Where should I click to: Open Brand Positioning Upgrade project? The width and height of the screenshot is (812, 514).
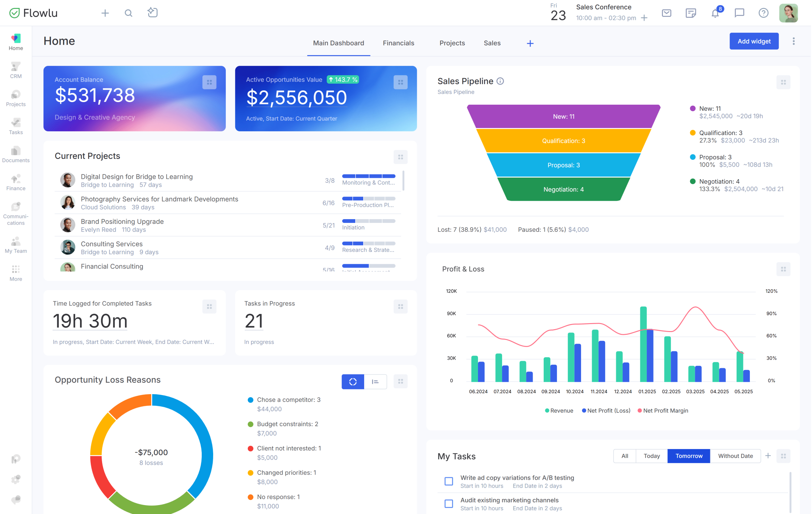[122, 221]
